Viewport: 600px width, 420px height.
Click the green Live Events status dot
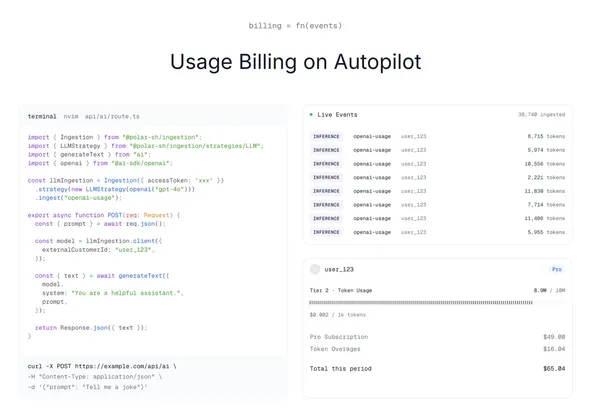pyautogui.click(x=311, y=114)
